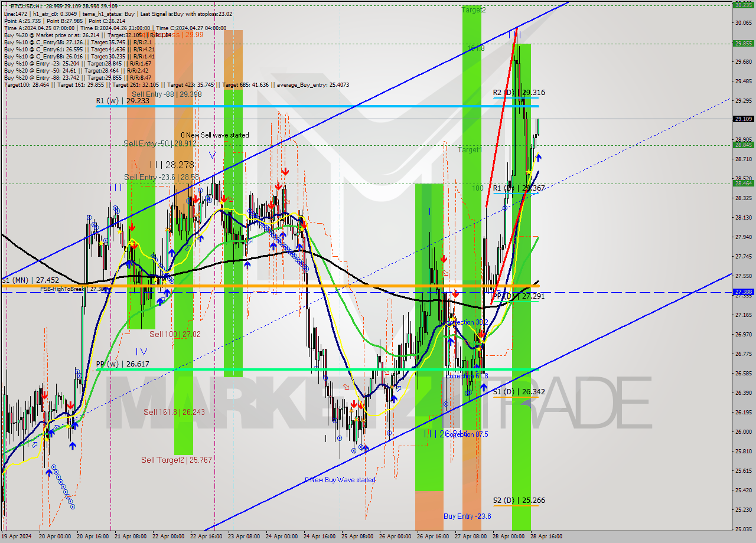Click the green 29.855 price tag
This screenshot has height=543, width=756.
[743, 43]
